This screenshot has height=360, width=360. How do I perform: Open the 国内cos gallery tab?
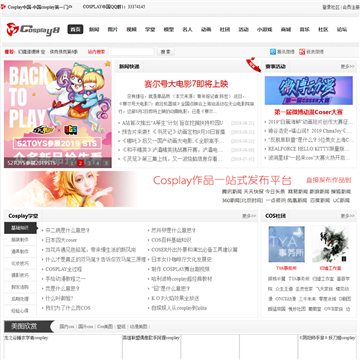[67, 327]
